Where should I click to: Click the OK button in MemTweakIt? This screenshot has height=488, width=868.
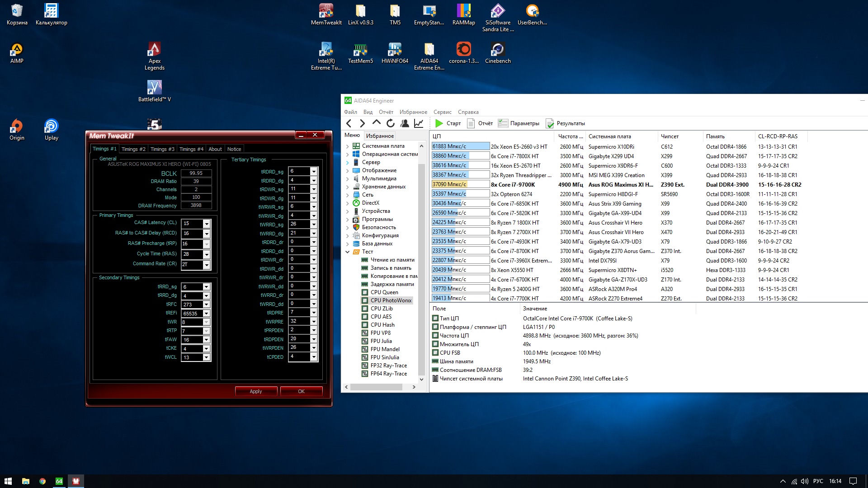pyautogui.click(x=301, y=391)
